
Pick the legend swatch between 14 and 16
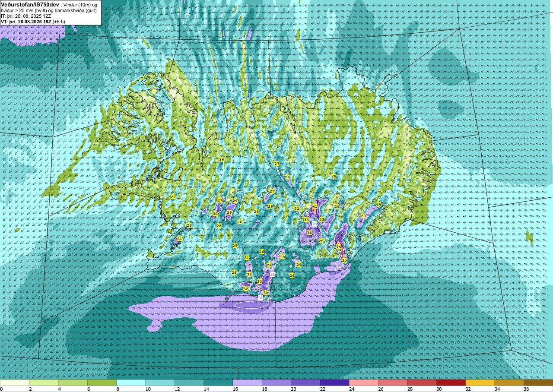pyautogui.click(x=218, y=383)
